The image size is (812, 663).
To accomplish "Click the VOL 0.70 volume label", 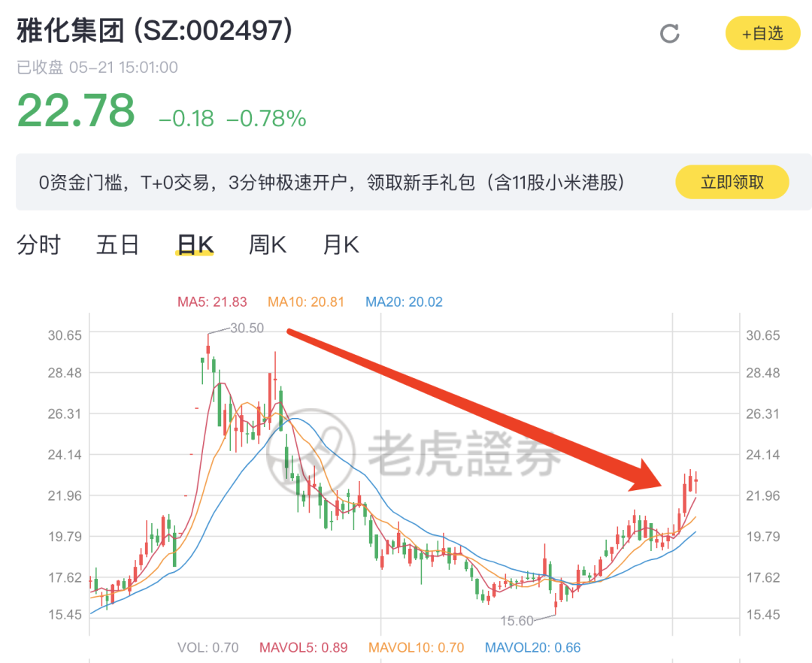I will click(208, 647).
